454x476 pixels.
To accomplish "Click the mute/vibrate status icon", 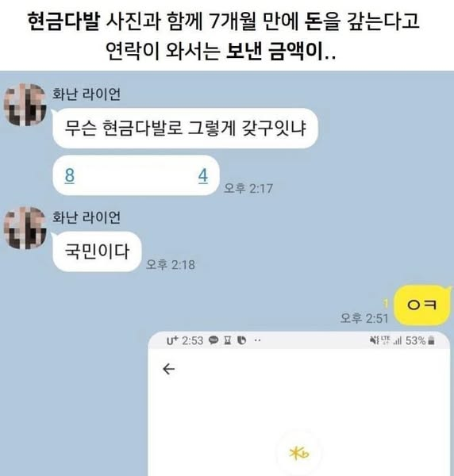I will point(374,340).
